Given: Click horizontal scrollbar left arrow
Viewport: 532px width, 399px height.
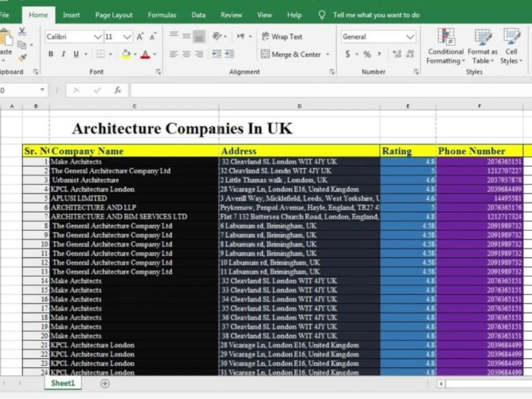Looking at the screenshot, I should pos(440,384).
